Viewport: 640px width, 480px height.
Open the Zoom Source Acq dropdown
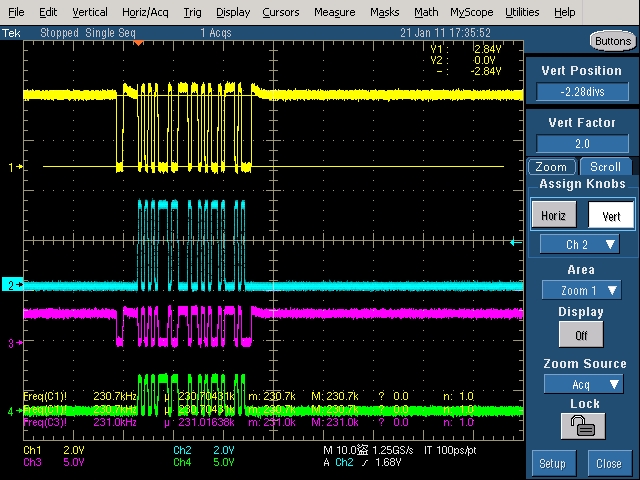(x=584, y=384)
